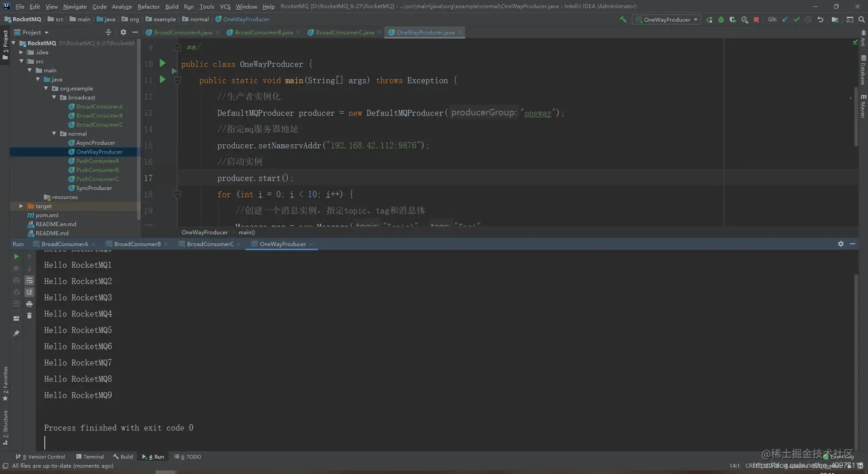
Task: Collapse the RocketMQ root tree node
Action: click(x=14, y=43)
